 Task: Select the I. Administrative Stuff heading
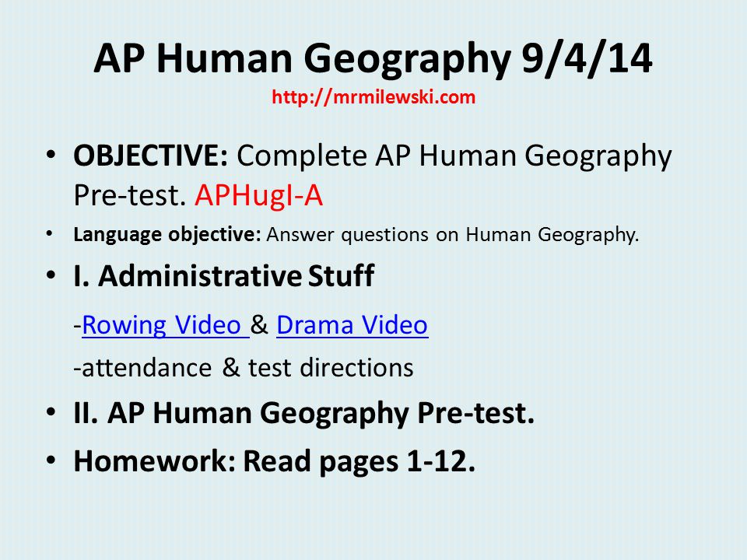(224, 275)
